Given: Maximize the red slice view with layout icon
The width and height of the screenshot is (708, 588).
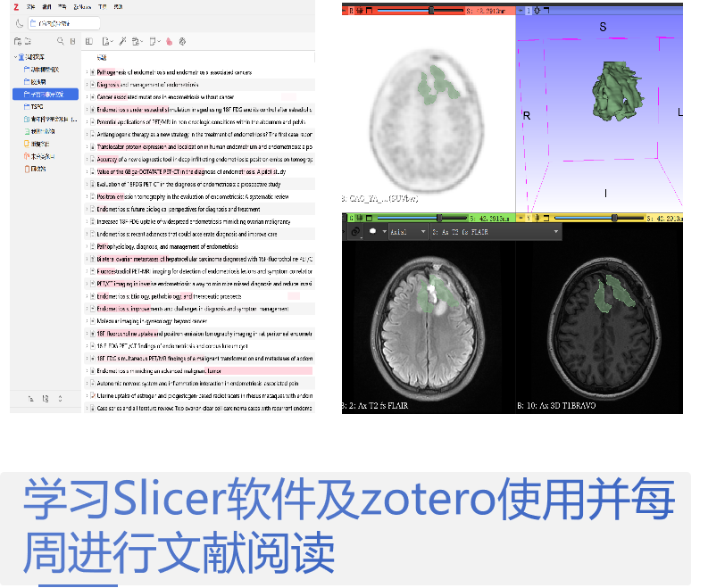Looking at the screenshot, I should tap(370, 10).
